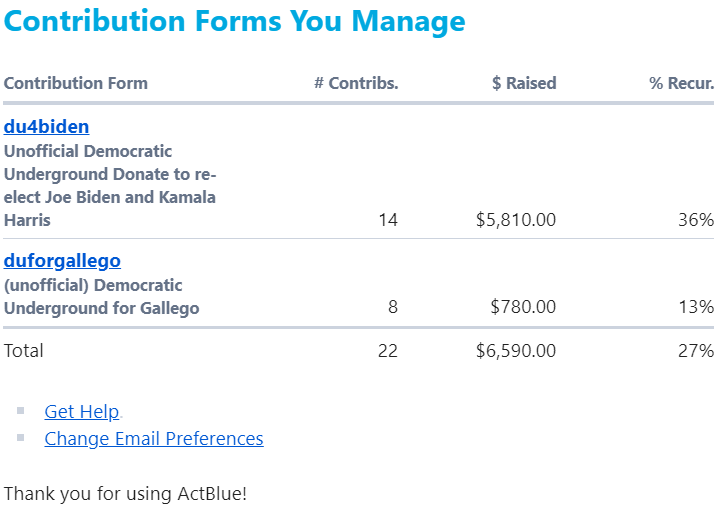Click the Contribution Form column header
Viewport: 724px width, 515px height.
(x=76, y=83)
